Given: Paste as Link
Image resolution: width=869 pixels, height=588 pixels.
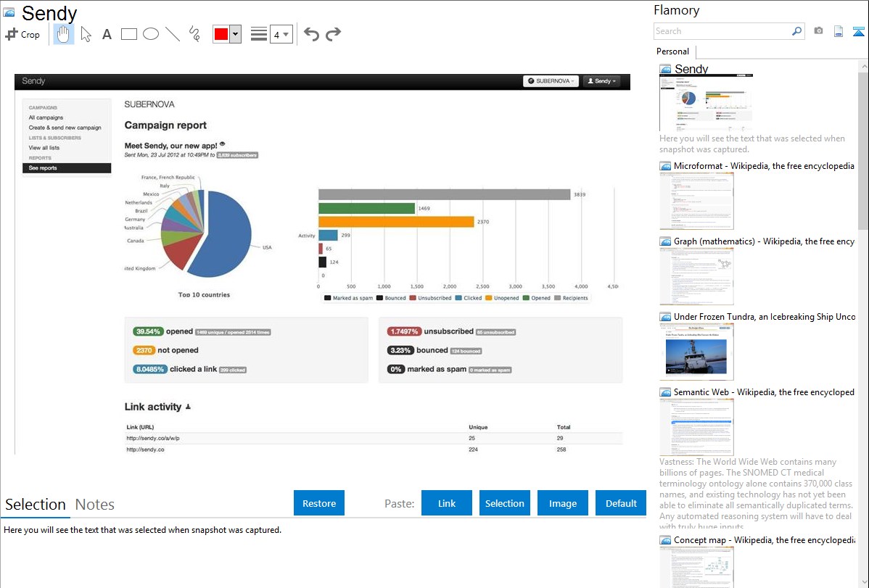Looking at the screenshot, I should click(x=447, y=503).
